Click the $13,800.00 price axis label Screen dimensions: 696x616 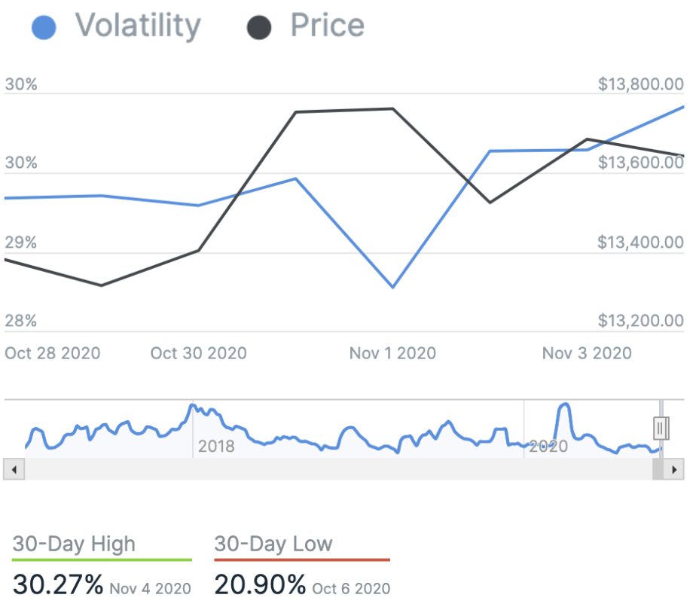(x=640, y=84)
